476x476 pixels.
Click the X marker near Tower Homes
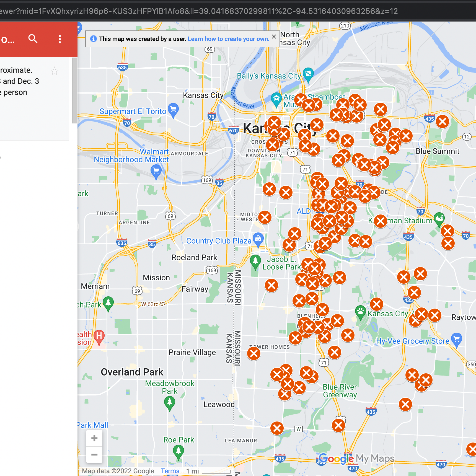point(254,353)
